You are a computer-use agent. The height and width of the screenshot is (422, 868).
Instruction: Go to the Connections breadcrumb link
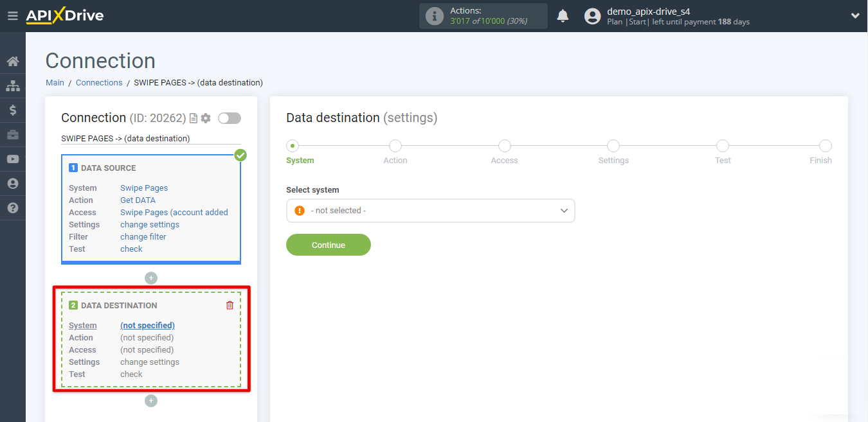point(99,83)
